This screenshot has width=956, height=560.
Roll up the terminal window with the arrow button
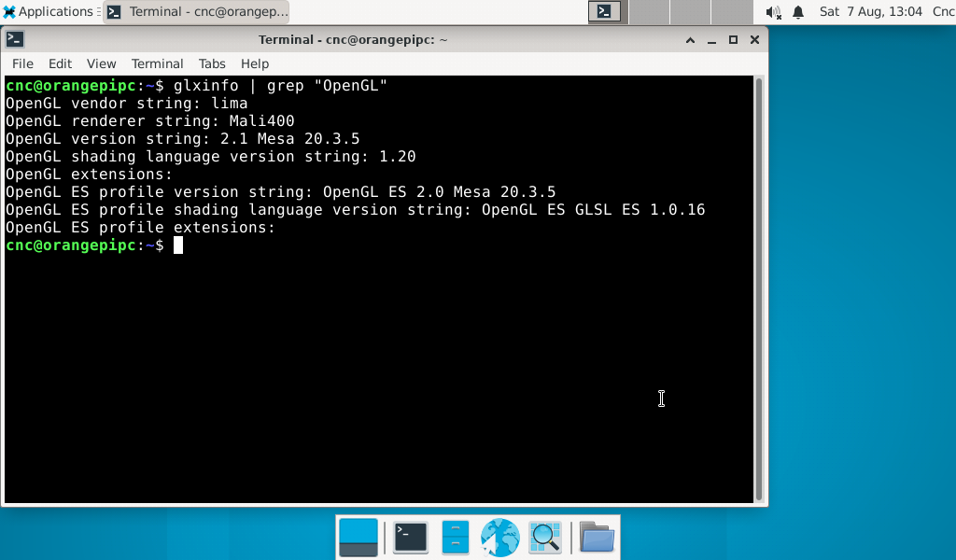[690, 40]
